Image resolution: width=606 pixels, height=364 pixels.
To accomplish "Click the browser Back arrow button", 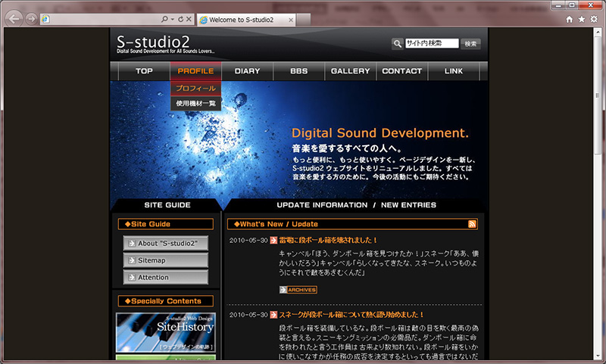I will click(14, 19).
